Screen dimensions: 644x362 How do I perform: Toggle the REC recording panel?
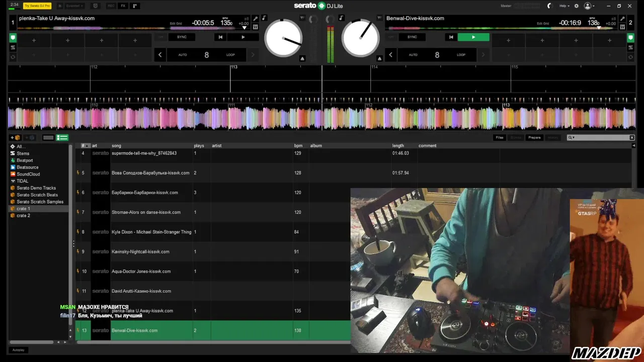point(111,6)
